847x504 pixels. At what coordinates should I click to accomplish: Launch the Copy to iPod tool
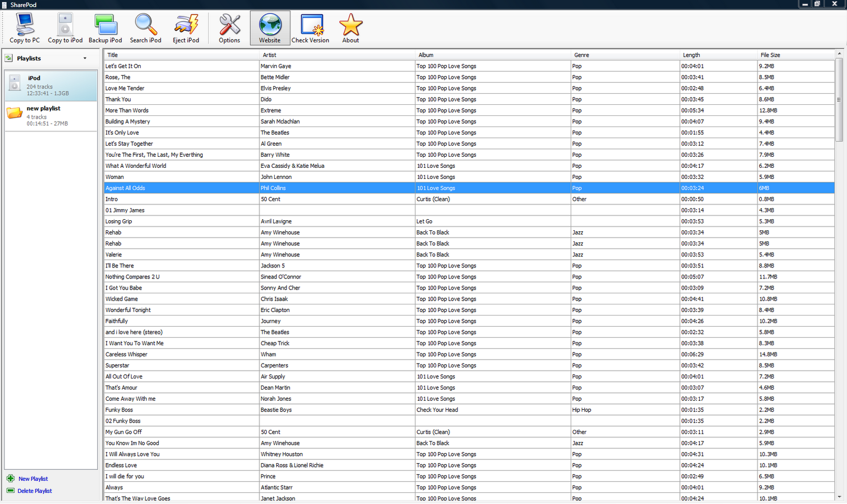65,28
